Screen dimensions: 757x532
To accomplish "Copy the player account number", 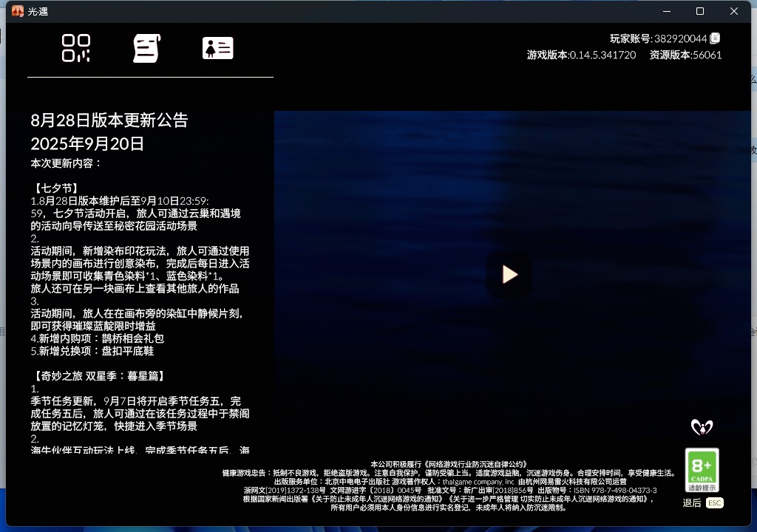I will coord(715,38).
